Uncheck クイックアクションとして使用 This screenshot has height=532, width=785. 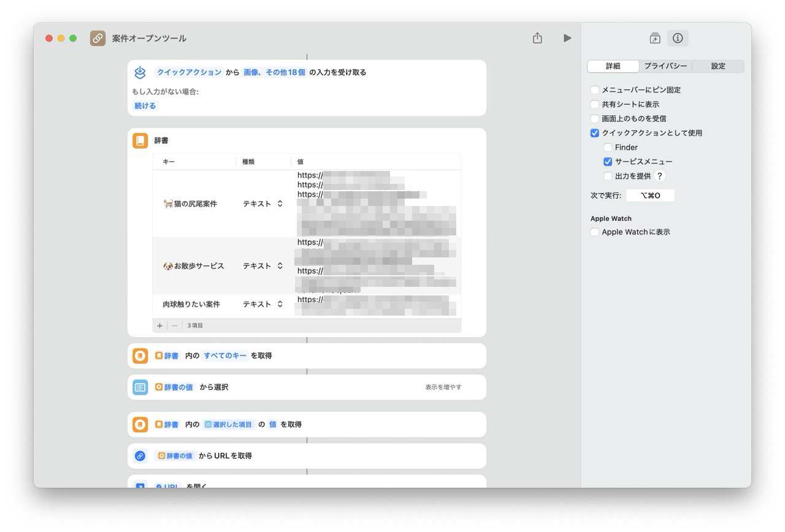[594, 133]
